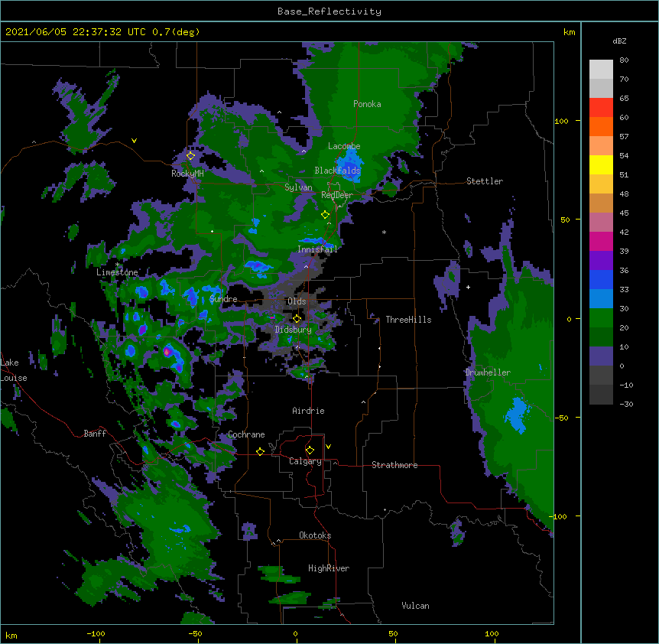Viewport: 659px width, 644px height.
Task: Click the Calgary city label
Action: point(305,461)
